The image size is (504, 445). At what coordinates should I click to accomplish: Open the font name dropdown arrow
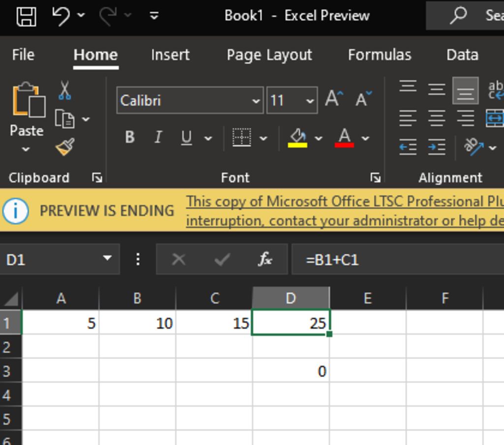coord(256,101)
